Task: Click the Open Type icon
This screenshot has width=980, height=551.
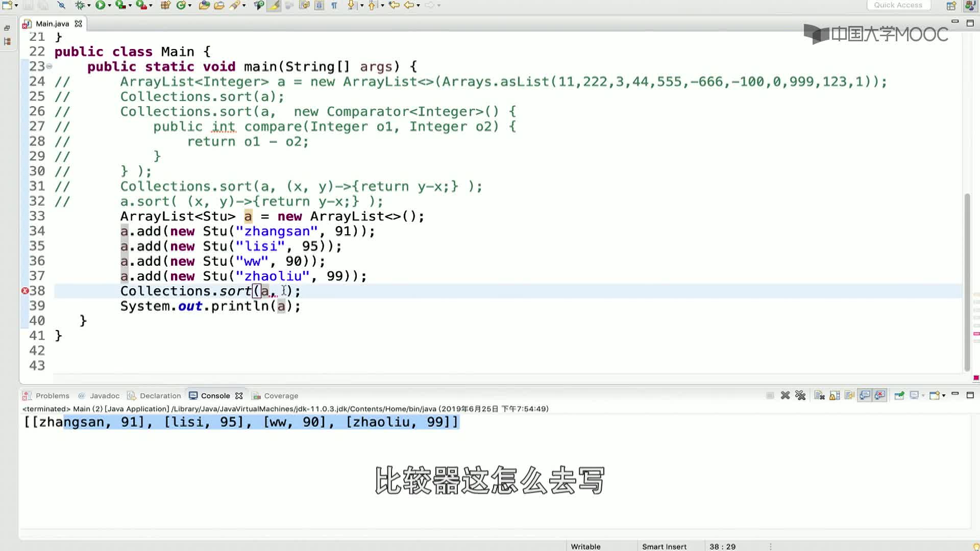Action: tap(204, 5)
